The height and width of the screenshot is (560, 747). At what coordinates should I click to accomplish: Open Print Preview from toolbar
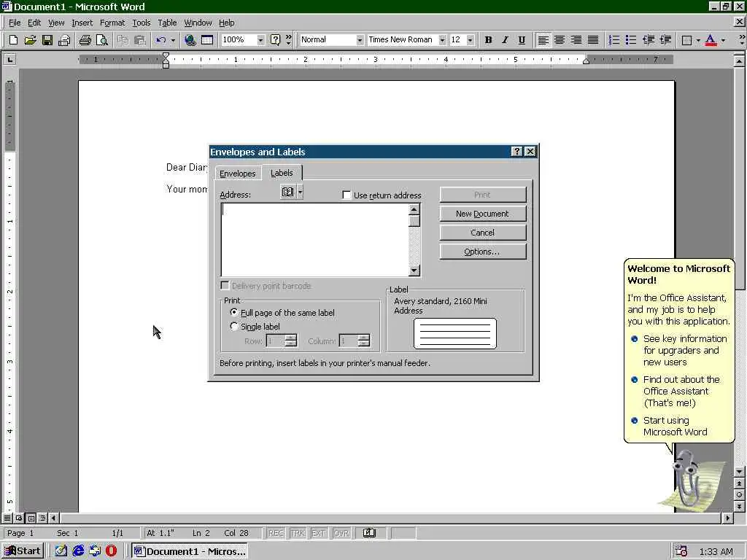102,40
